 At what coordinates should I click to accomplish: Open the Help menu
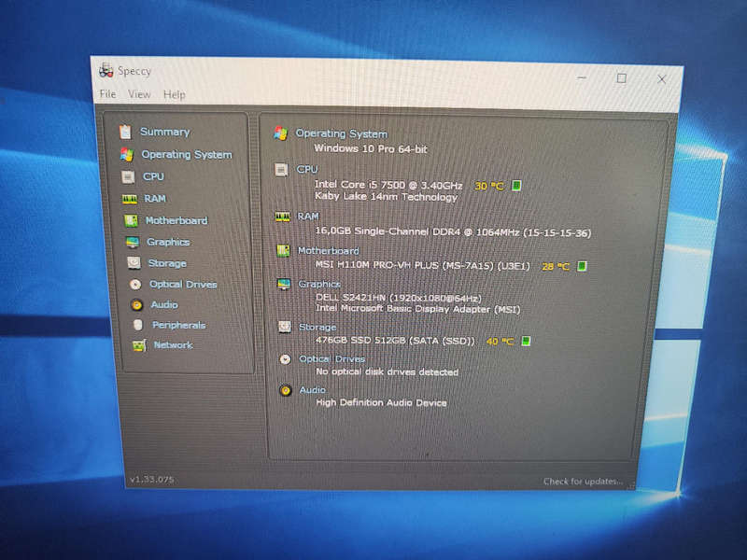[x=175, y=95]
